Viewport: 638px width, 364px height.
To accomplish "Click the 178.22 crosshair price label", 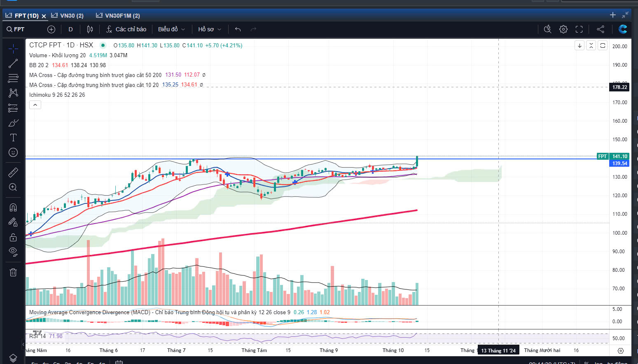I will [x=619, y=87].
